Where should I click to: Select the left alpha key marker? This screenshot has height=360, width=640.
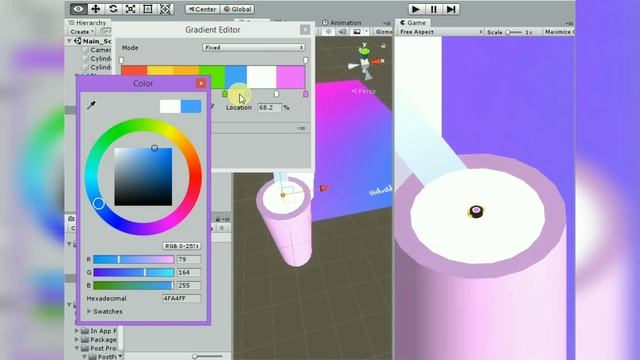coord(121,60)
